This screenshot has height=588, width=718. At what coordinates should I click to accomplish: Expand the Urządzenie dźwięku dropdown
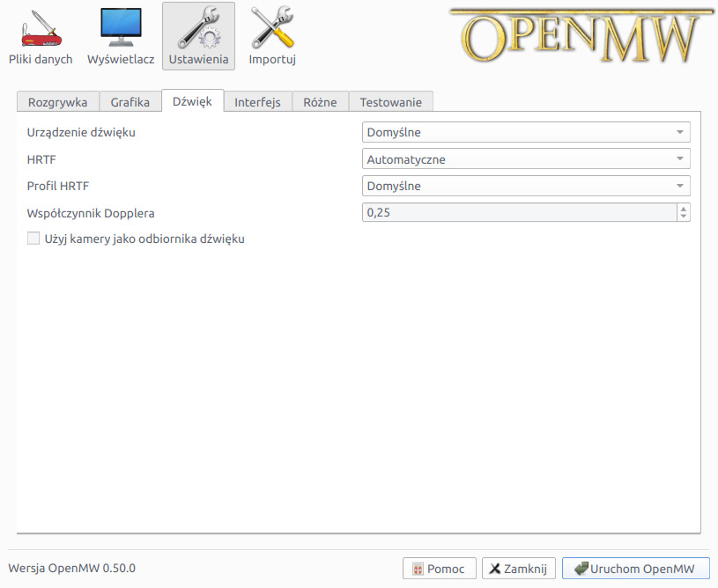click(x=526, y=132)
